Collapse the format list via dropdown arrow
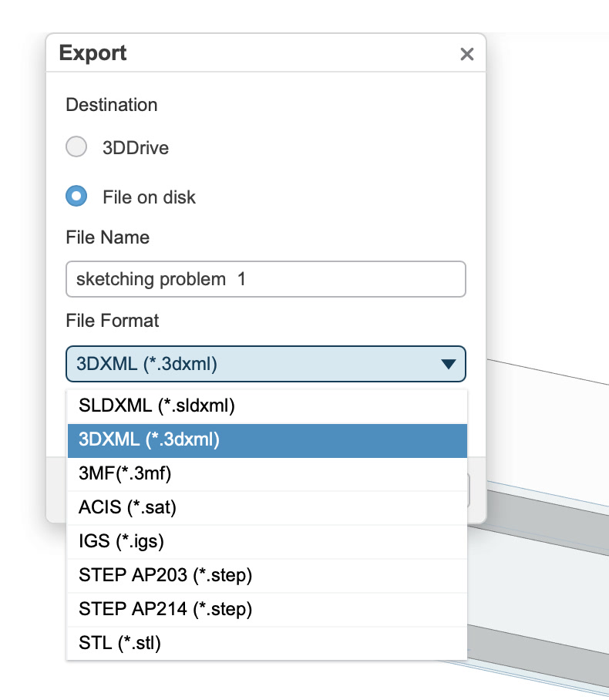Image resolution: width=609 pixels, height=700 pixels. coord(448,364)
